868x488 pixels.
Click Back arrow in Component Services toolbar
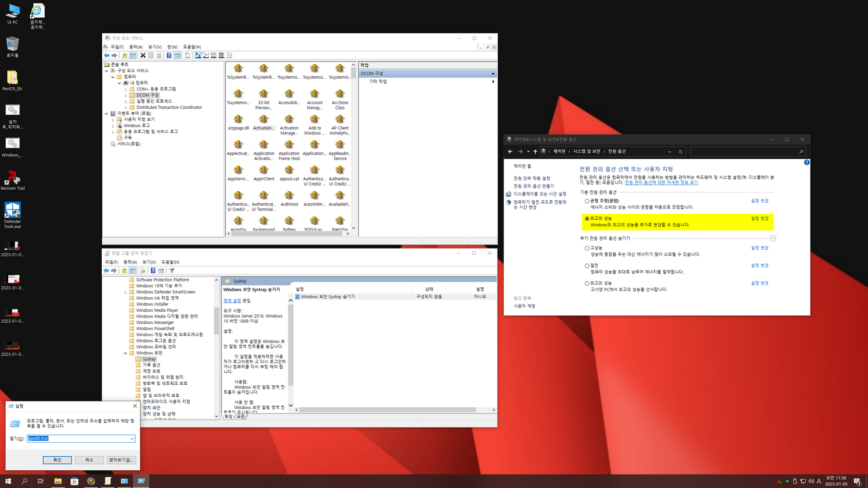106,55
